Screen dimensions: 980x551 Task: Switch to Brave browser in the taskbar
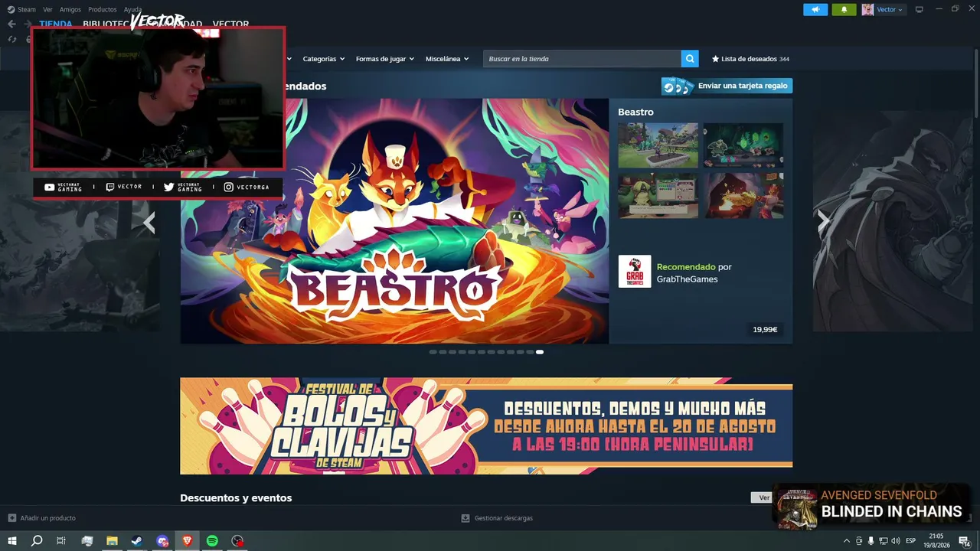click(188, 541)
